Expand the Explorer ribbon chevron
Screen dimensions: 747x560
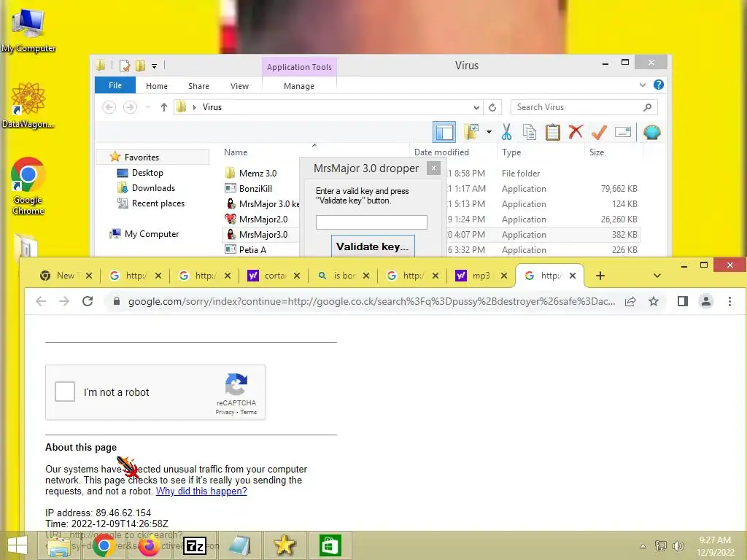coord(642,85)
